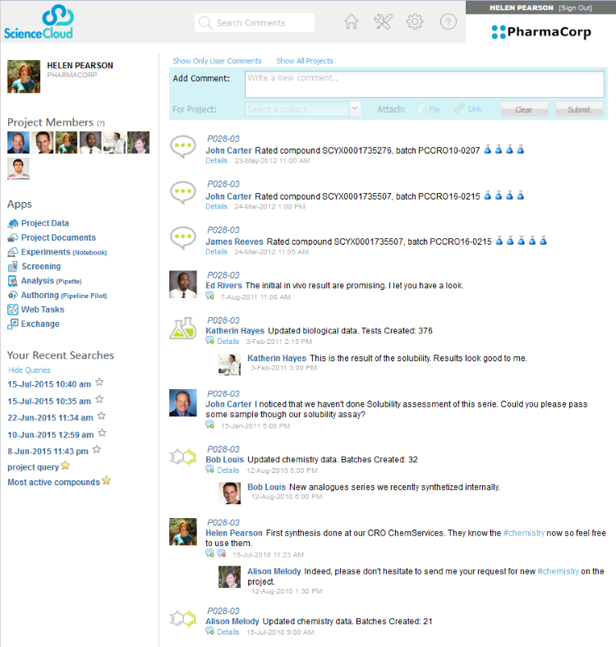
Task: Collapse recent searches with Hide Queries
Action: tap(30, 369)
